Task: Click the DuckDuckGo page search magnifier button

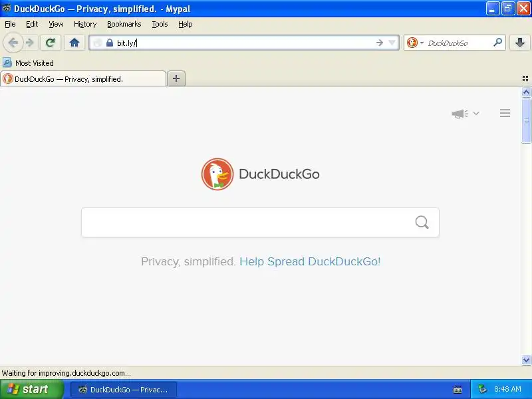Action: [x=422, y=222]
